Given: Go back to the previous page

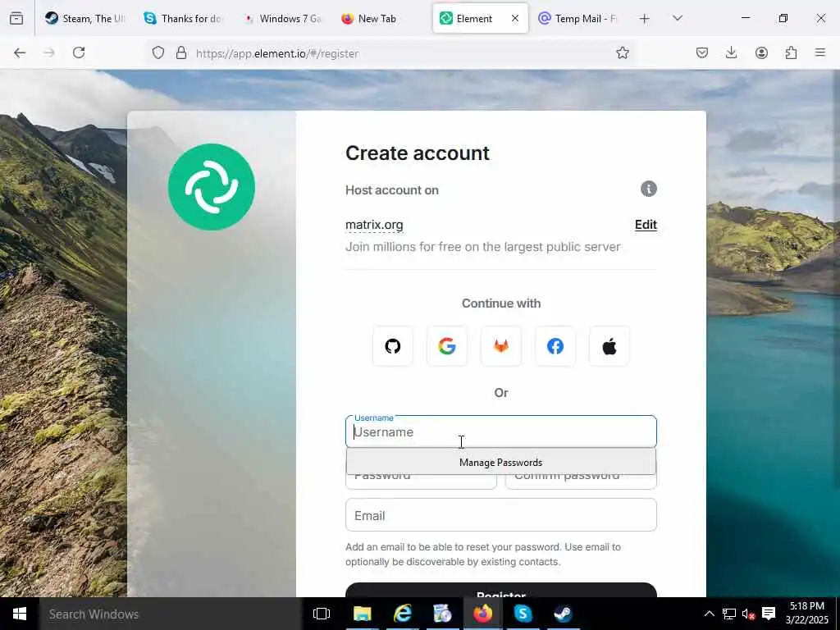Looking at the screenshot, I should [20, 52].
